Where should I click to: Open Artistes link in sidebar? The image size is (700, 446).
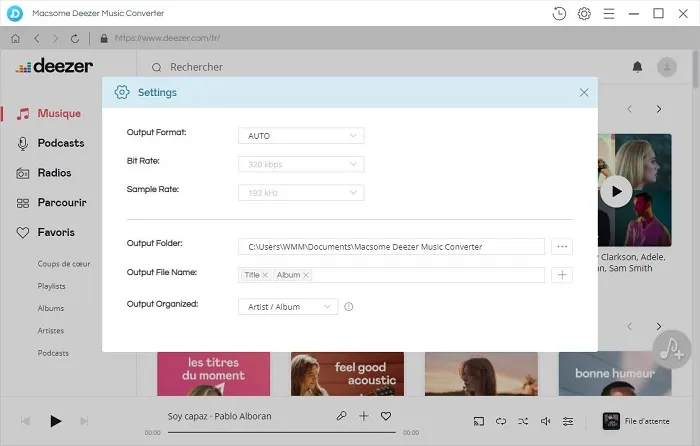51,331
